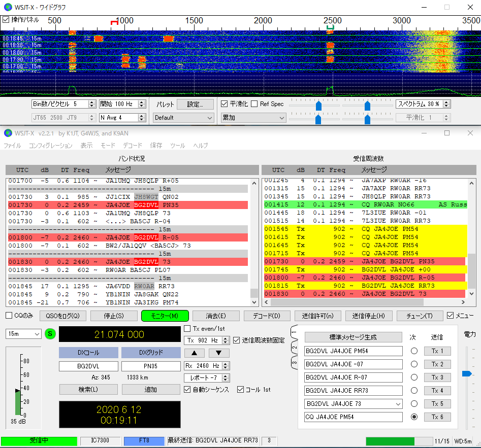Click the Log QSO (Q) button

click(62, 316)
